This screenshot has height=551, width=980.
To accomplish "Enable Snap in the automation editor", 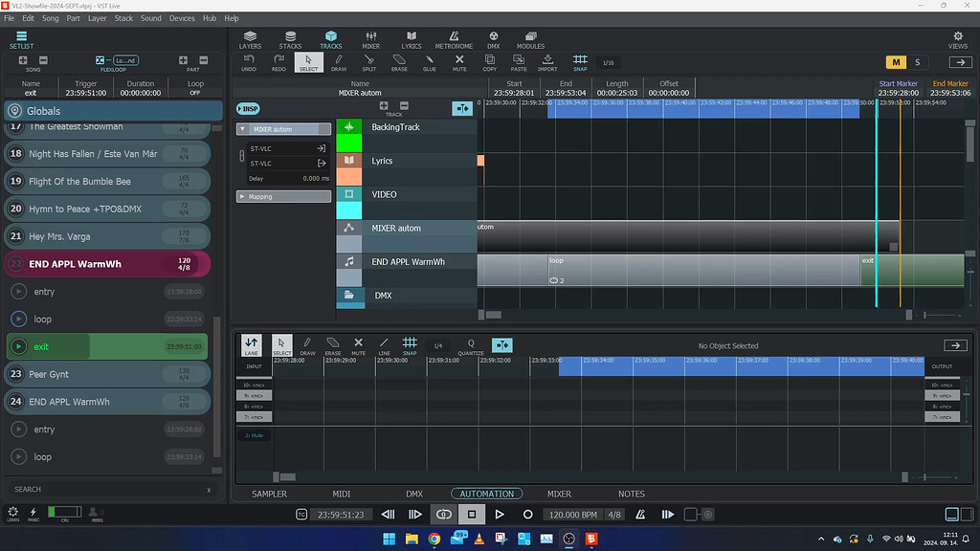I will click(x=410, y=345).
